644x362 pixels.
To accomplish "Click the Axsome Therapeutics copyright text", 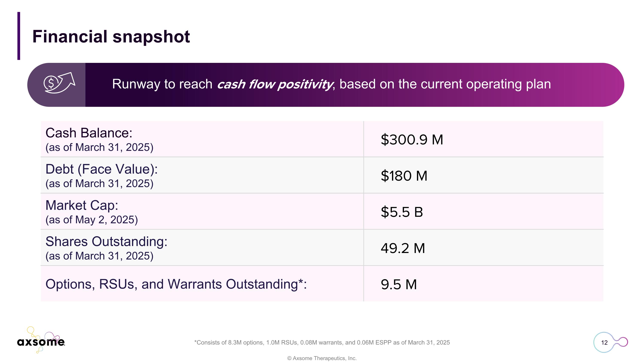I will tap(322, 358).
